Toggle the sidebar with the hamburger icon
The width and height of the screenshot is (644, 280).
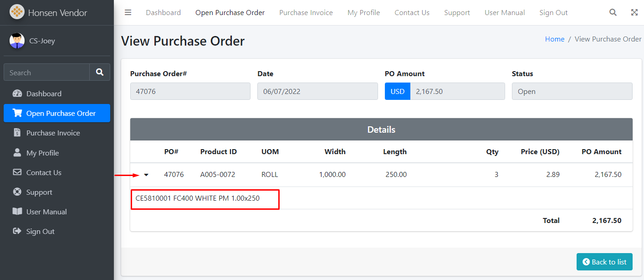(128, 12)
